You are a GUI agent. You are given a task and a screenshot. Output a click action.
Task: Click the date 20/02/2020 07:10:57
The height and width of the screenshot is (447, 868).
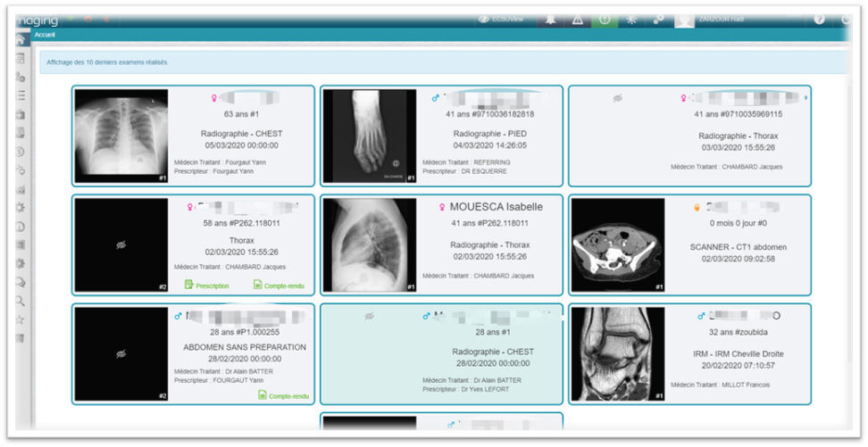(x=738, y=366)
